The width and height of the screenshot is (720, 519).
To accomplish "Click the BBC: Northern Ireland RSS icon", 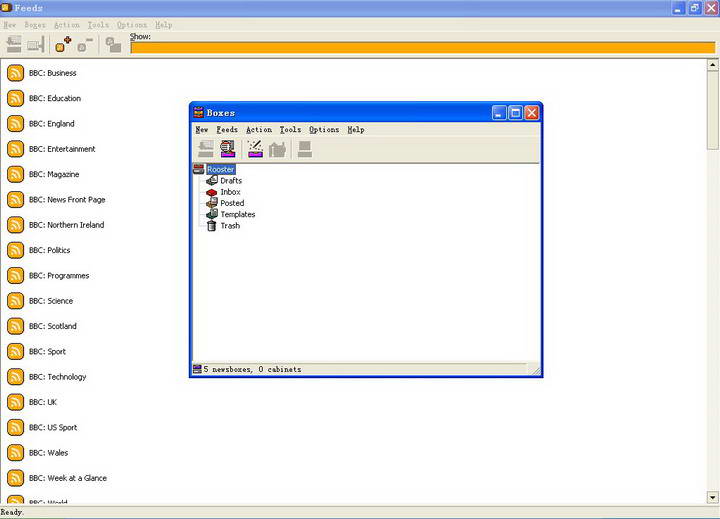I will pos(16,225).
